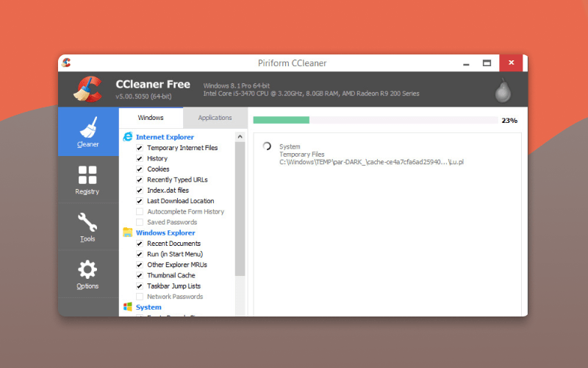Click the CCleaner title bar icon
The width and height of the screenshot is (588, 368).
coord(66,63)
